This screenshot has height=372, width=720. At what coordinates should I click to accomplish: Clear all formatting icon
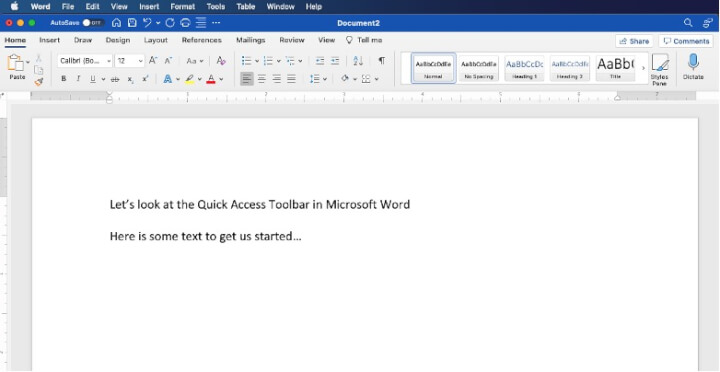click(221, 61)
